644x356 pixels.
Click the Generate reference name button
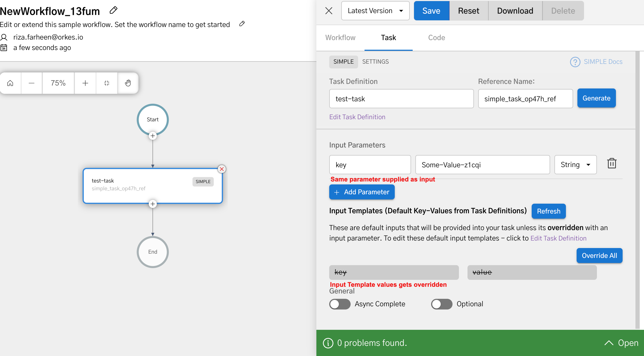[x=596, y=98]
